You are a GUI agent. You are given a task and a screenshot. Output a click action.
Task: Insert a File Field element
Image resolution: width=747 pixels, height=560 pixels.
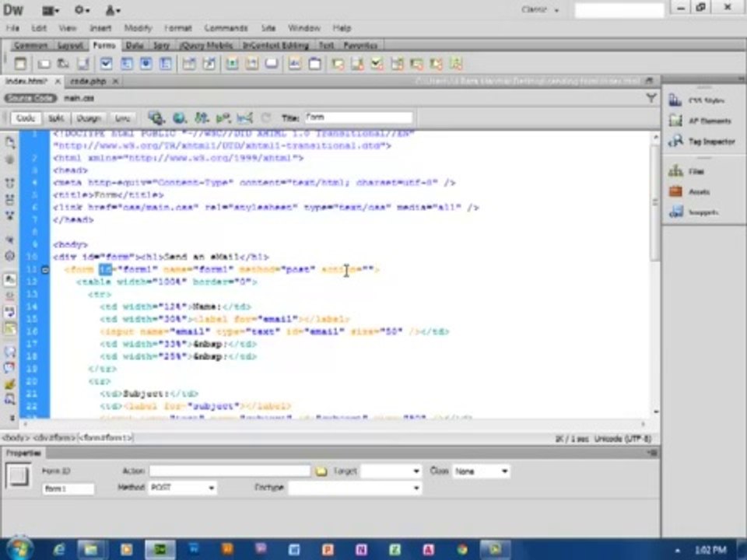pos(251,63)
